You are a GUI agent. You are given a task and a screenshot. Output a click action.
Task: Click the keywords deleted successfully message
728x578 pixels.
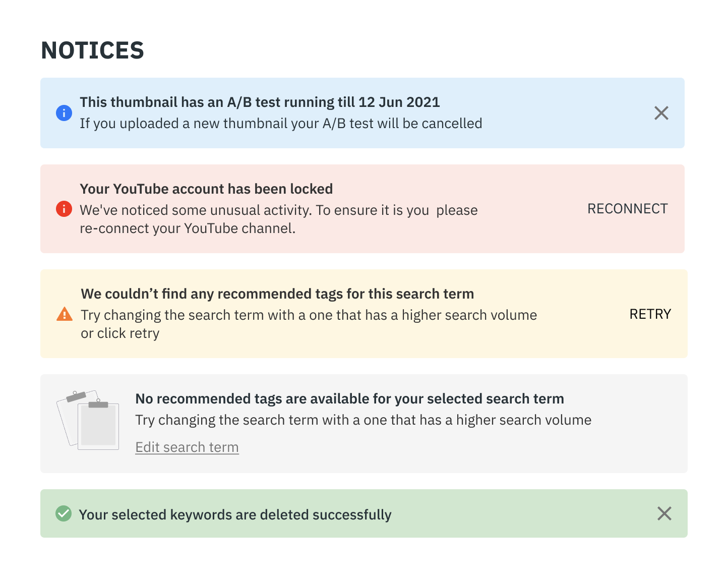[x=235, y=515]
